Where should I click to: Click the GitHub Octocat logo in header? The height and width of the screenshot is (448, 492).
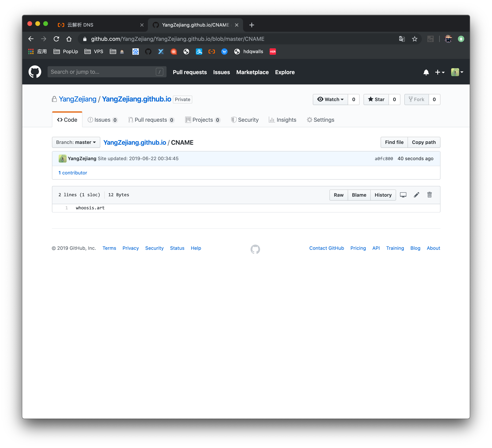coord(35,72)
